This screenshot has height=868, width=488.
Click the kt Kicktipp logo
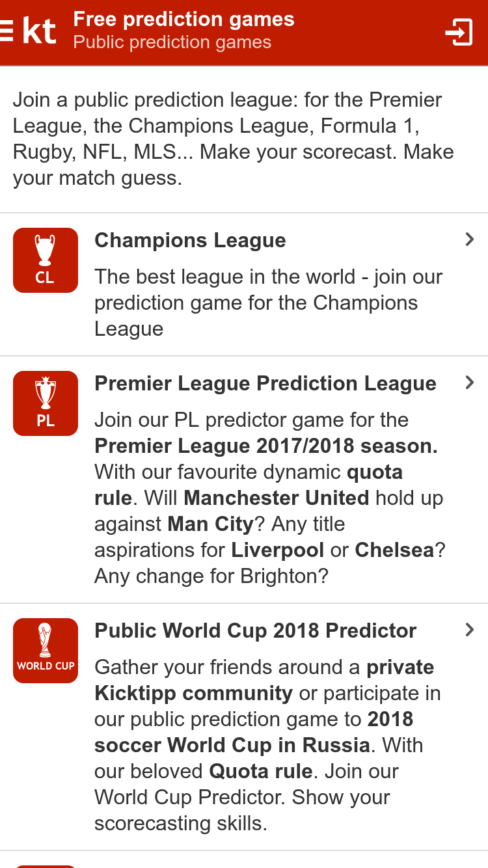(39, 31)
